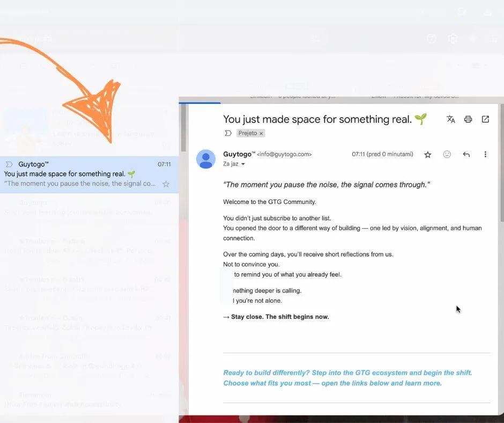
Task: Select the Guytogo sender name in the inbox list
Action: point(33,164)
